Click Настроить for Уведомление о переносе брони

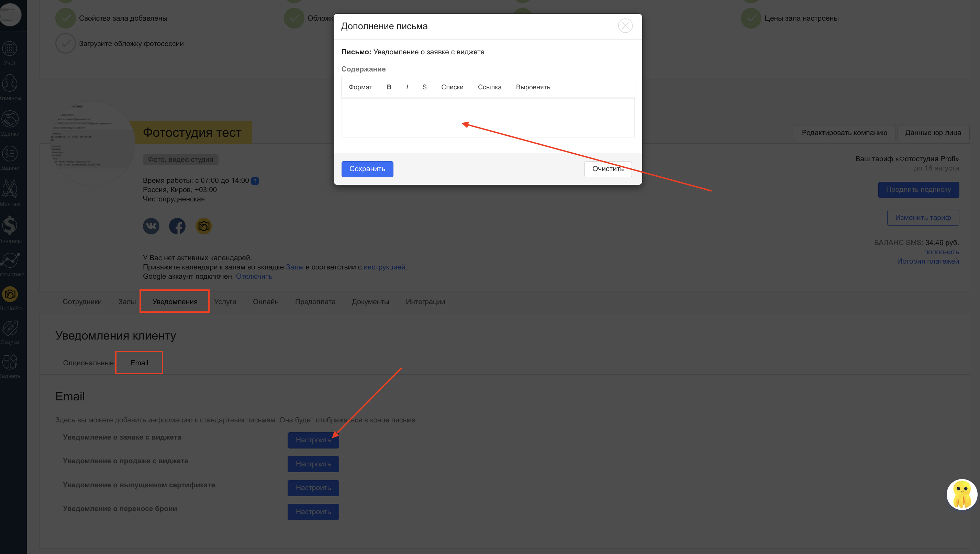click(x=313, y=512)
